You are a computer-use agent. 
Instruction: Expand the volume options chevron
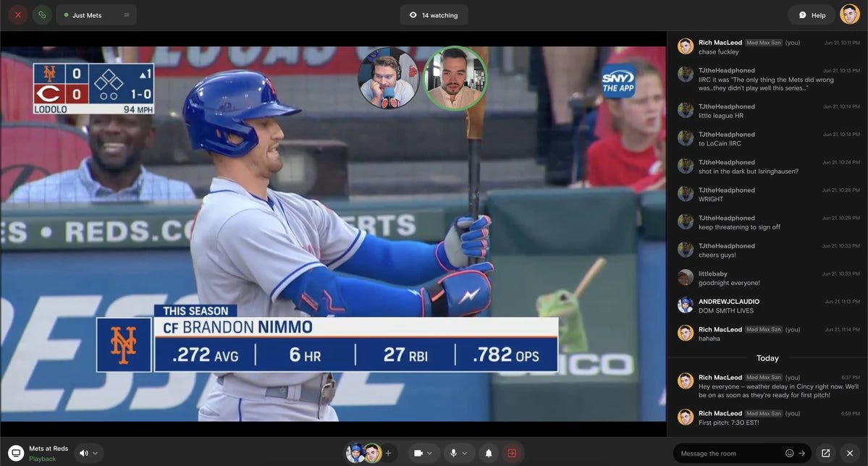(96, 453)
